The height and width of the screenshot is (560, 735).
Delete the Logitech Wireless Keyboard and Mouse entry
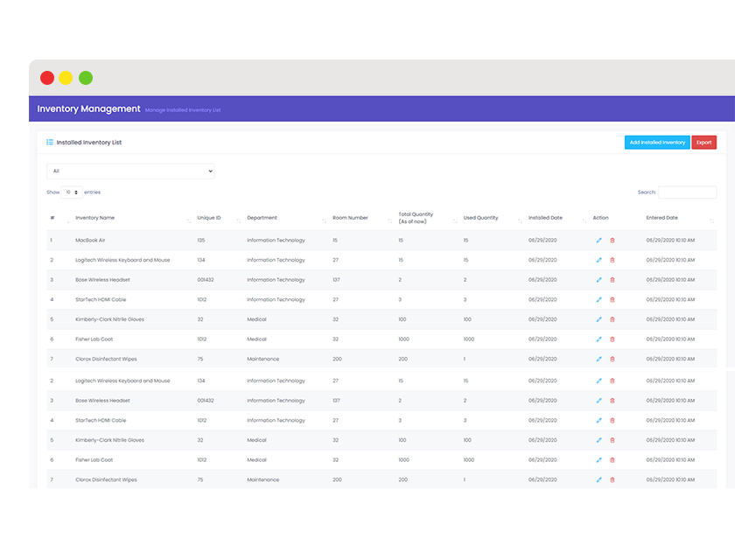click(612, 260)
